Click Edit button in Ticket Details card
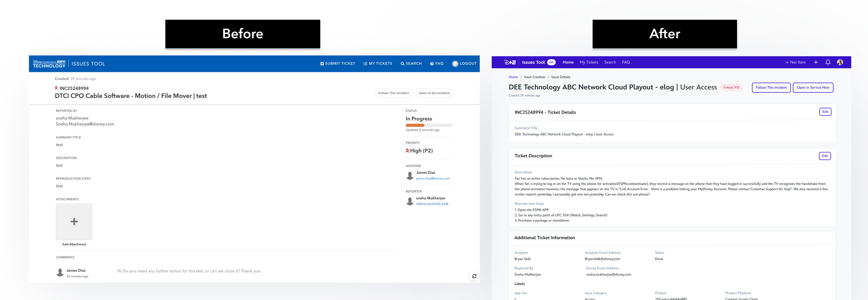 point(825,112)
